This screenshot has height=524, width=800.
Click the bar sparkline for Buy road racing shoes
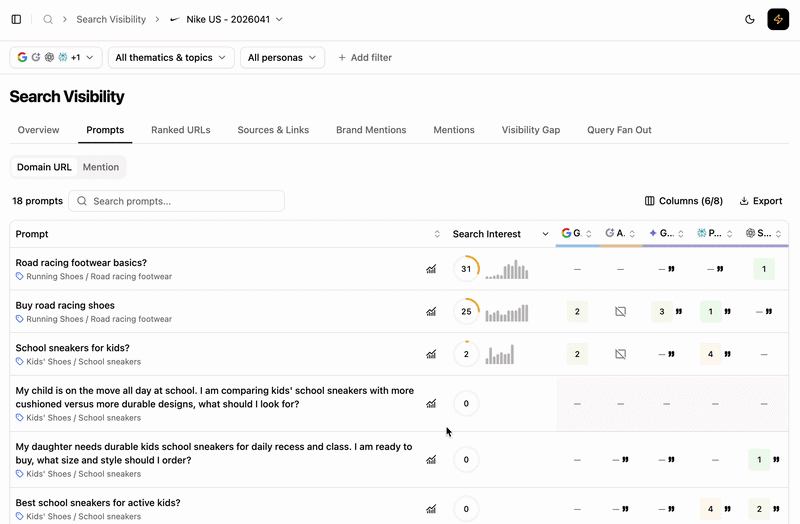507,313
